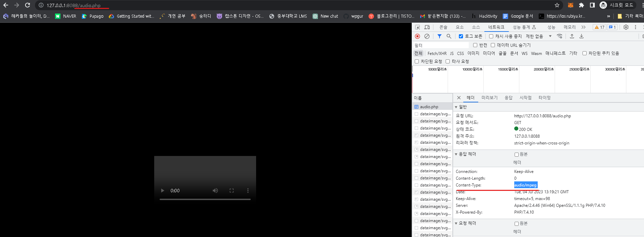This screenshot has width=644, height=237.
Task: Open media player more options menu
Action: (248, 191)
